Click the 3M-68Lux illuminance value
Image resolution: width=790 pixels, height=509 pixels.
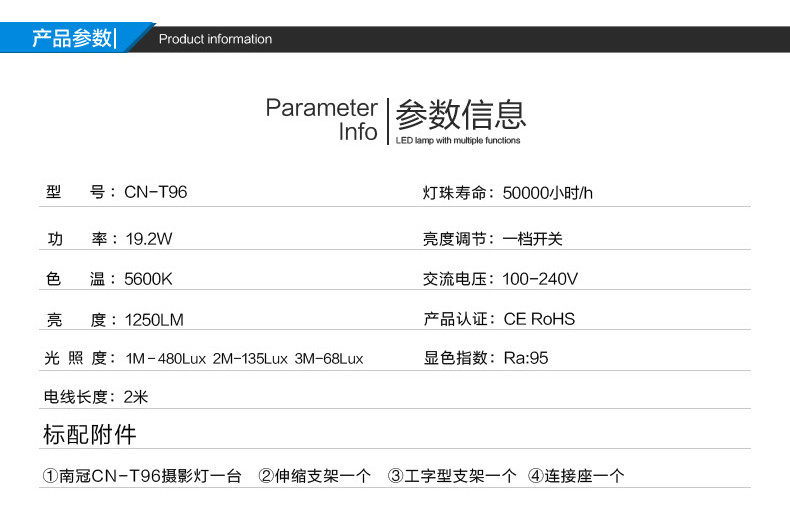tap(328, 359)
